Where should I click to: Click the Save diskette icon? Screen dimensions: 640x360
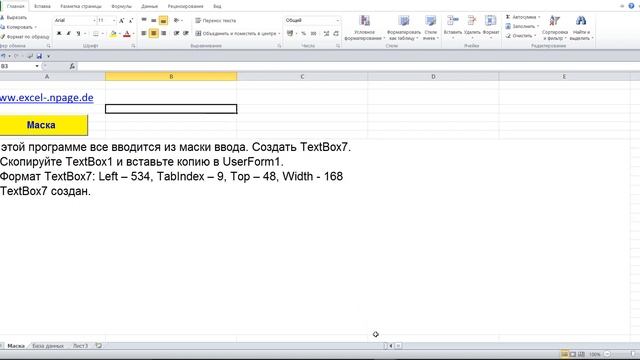(39, 56)
